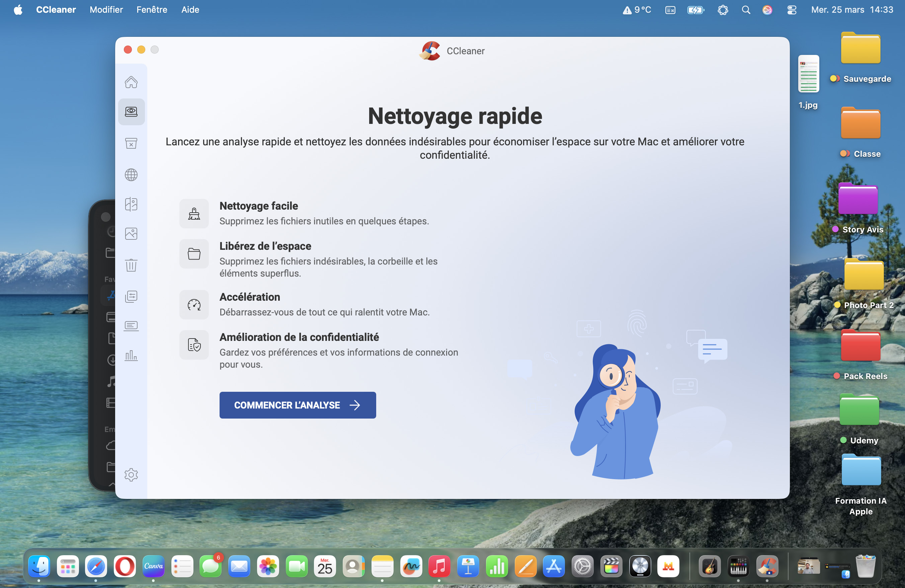Open the Modifier menu
905x588 pixels.
106,9
